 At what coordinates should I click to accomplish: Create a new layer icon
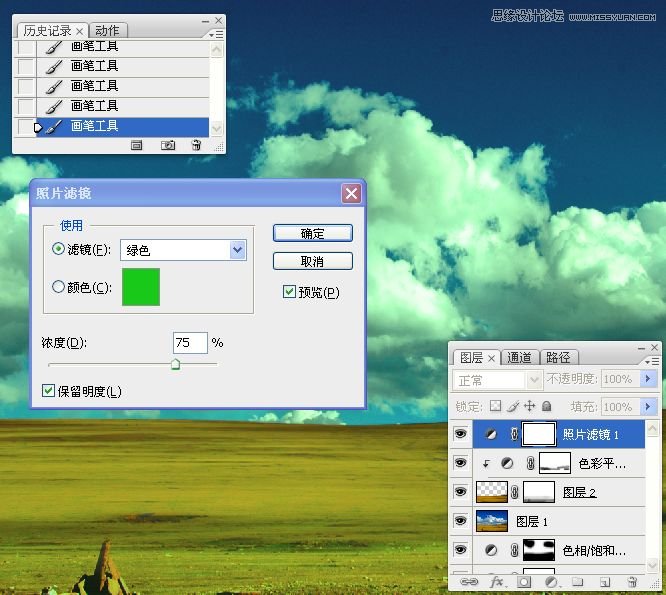tap(605, 582)
